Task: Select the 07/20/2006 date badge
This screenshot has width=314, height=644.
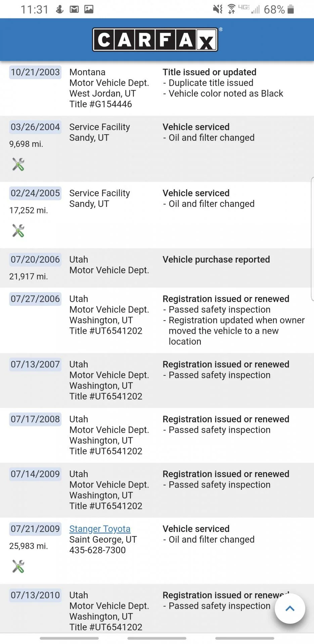Action: pyautogui.click(x=35, y=259)
